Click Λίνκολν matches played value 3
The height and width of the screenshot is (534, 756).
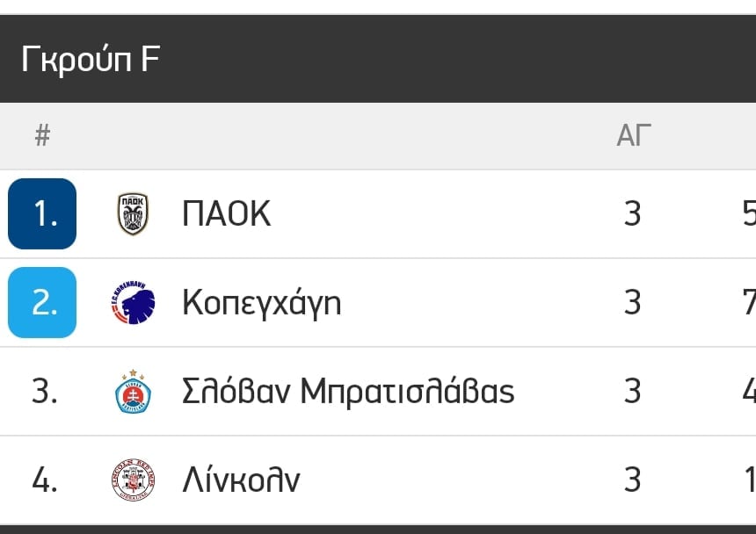pos(633,480)
